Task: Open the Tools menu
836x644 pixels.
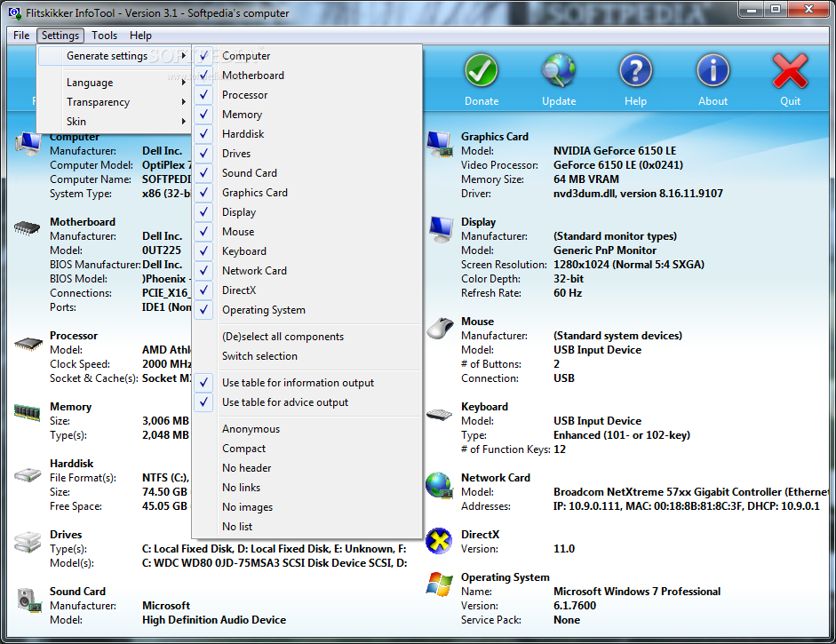Action: click(x=105, y=36)
